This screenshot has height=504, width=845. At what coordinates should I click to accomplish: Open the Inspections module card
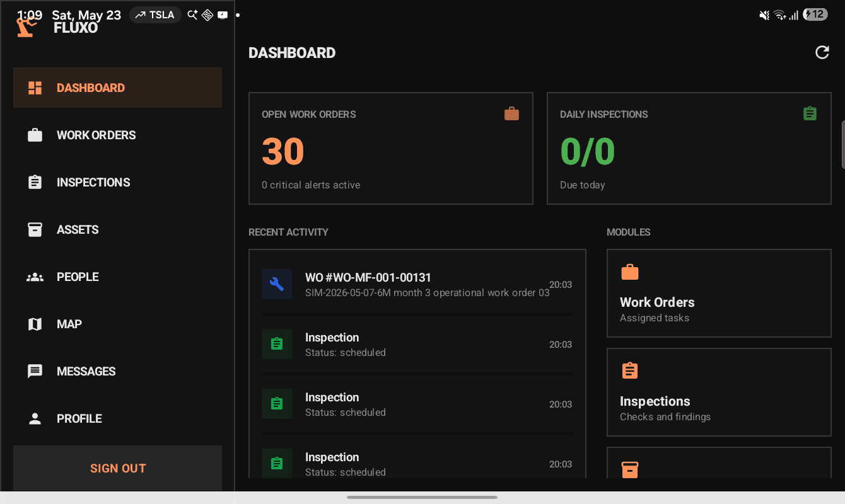coord(719,392)
